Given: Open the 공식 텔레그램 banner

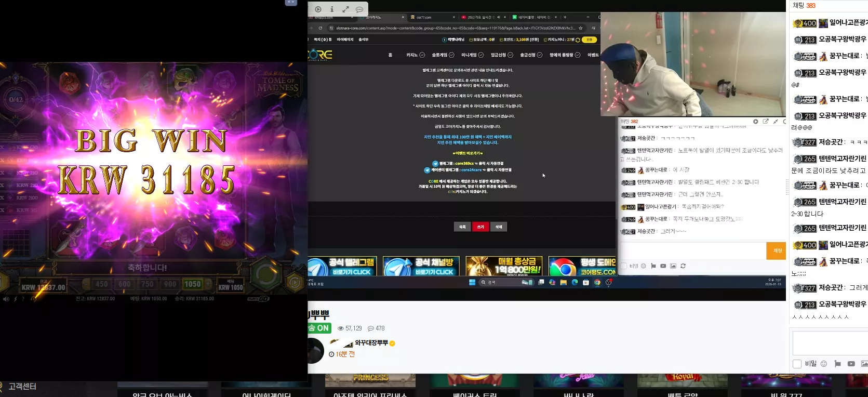Looking at the screenshot, I should point(342,267).
